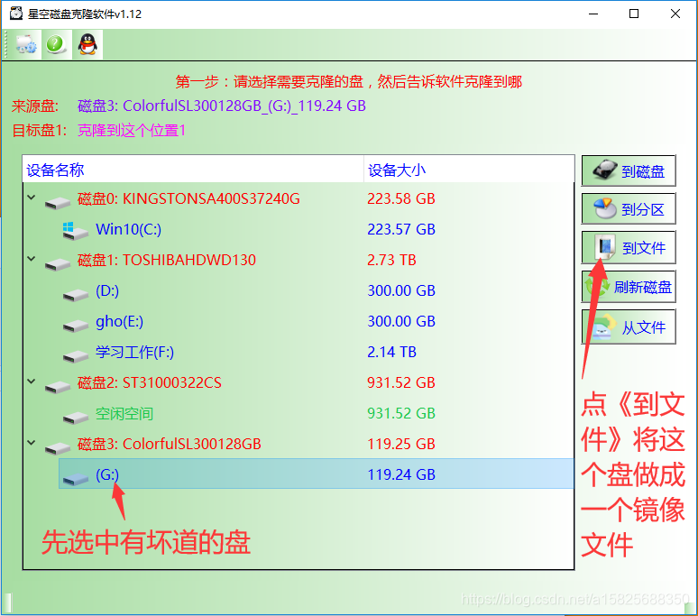Click the 来源盘 label
The height and width of the screenshot is (616, 698).
coord(35,106)
